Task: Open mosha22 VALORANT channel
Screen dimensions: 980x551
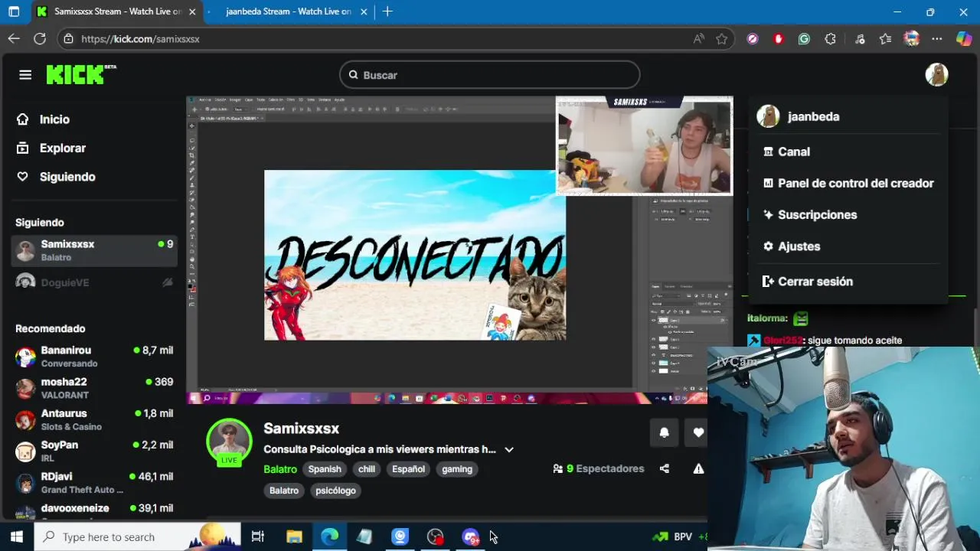Action: 95,388
